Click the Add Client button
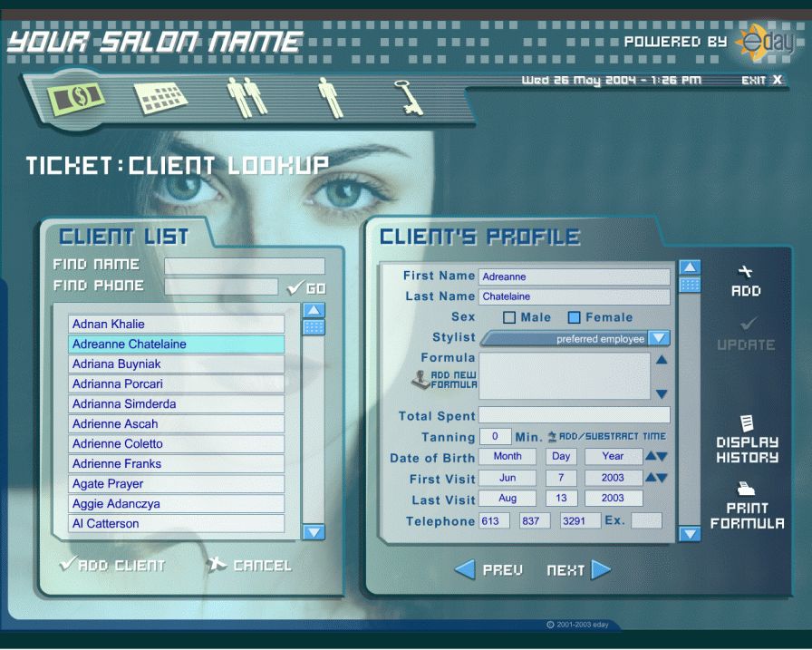The height and width of the screenshot is (650, 812). pos(112,565)
